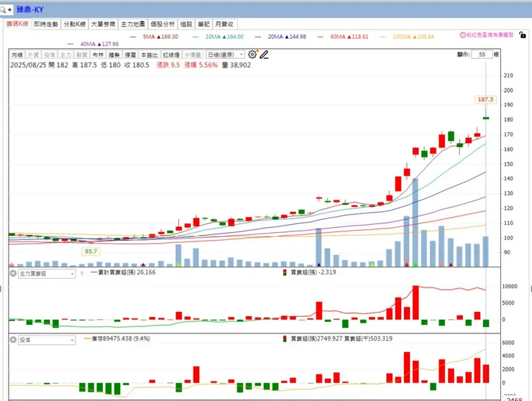
Task: Toggle the 布林 Bollinger band overlay
Action: click(x=98, y=55)
